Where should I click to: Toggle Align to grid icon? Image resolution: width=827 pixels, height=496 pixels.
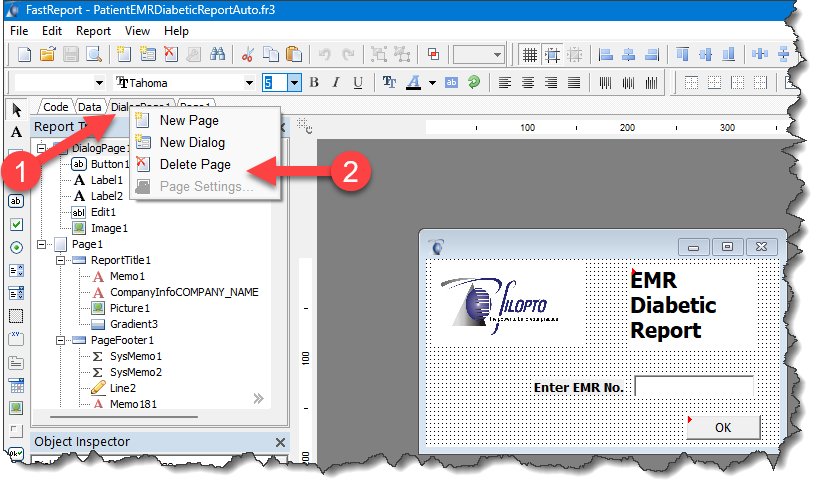point(552,54)
